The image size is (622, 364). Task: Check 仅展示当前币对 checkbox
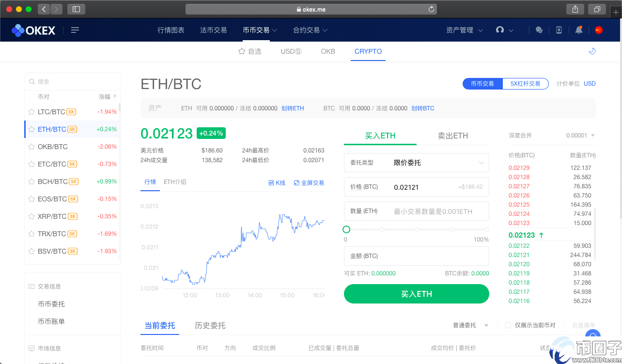point(508,325)
